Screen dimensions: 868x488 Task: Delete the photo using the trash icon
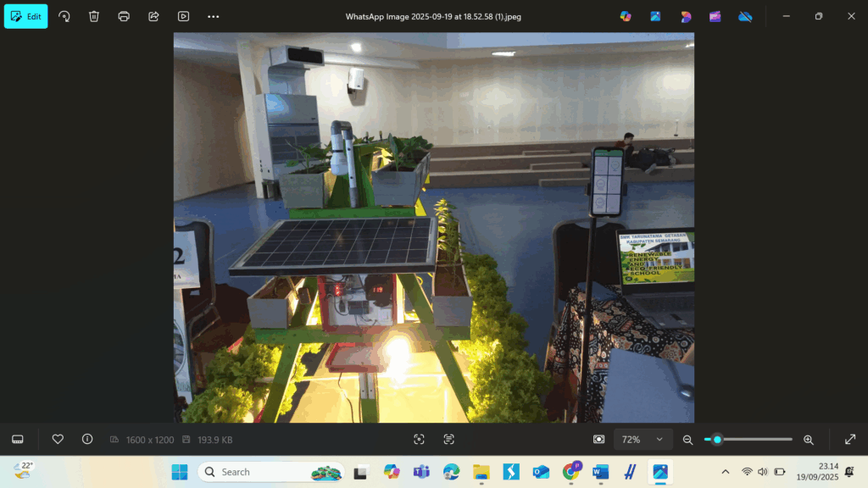tap(94, 16)
